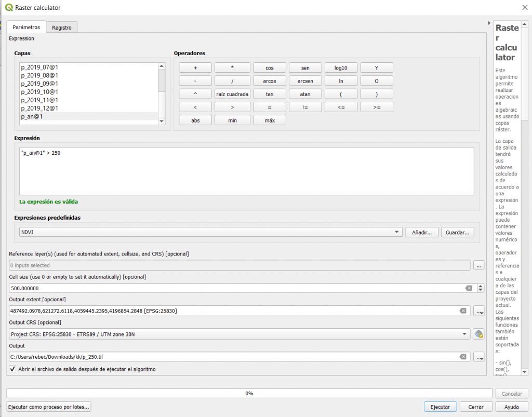Click the progress bar showing 0%
This screenshot has height=417, width=532.
[x=249, y=394]
